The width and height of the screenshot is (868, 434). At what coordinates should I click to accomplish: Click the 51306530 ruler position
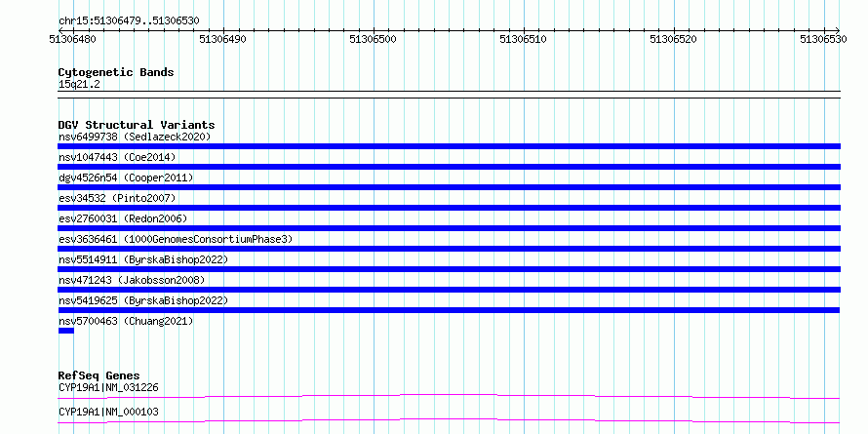pyautogui.click(x=823, y=39)
